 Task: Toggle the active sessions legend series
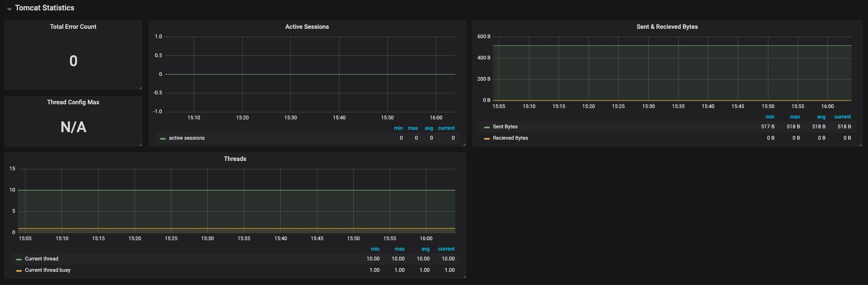187,138
